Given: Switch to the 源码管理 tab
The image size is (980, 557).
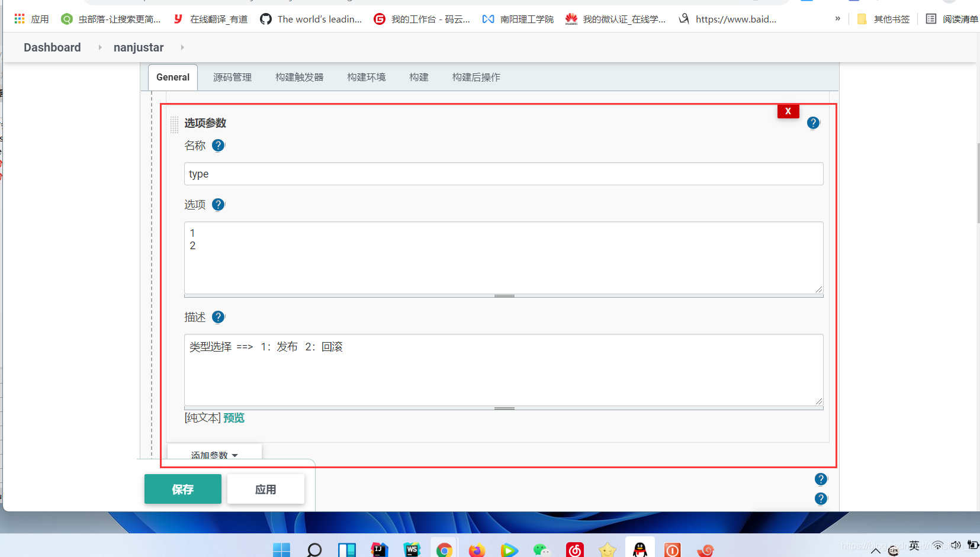Looking at the screenshot, I should pyautogui.click(x=232, y=78).
